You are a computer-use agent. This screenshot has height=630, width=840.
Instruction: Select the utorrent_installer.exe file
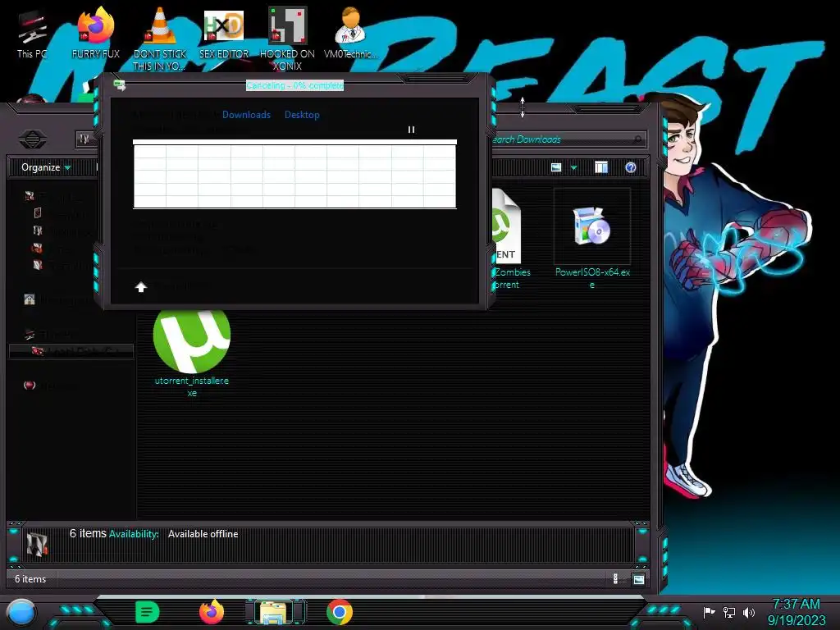coord(192,352)
